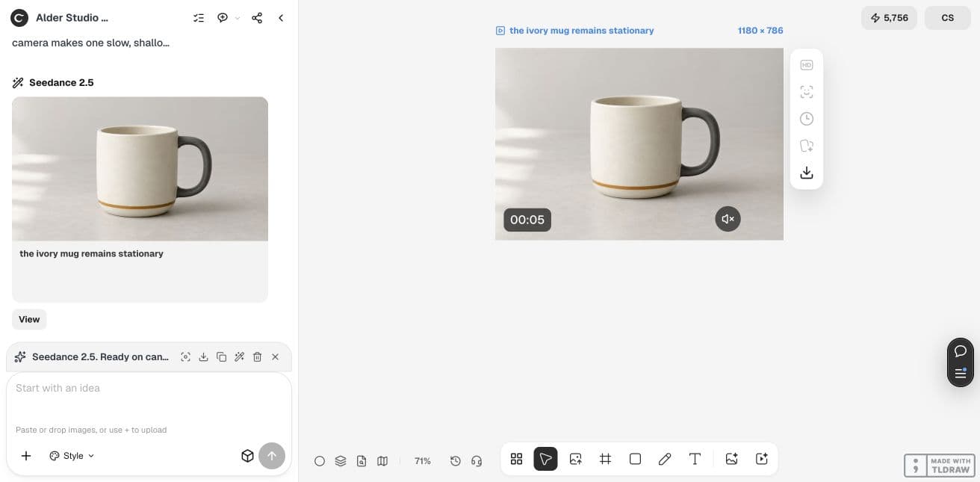Screen dimensions: 980x482
Task: Open the 71% zoom level control
Action: 423,461
